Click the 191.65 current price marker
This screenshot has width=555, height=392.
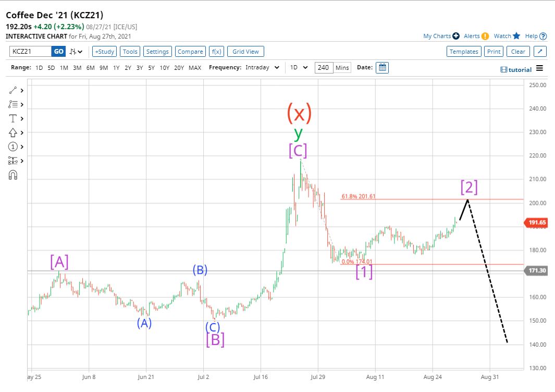point(537,223)
